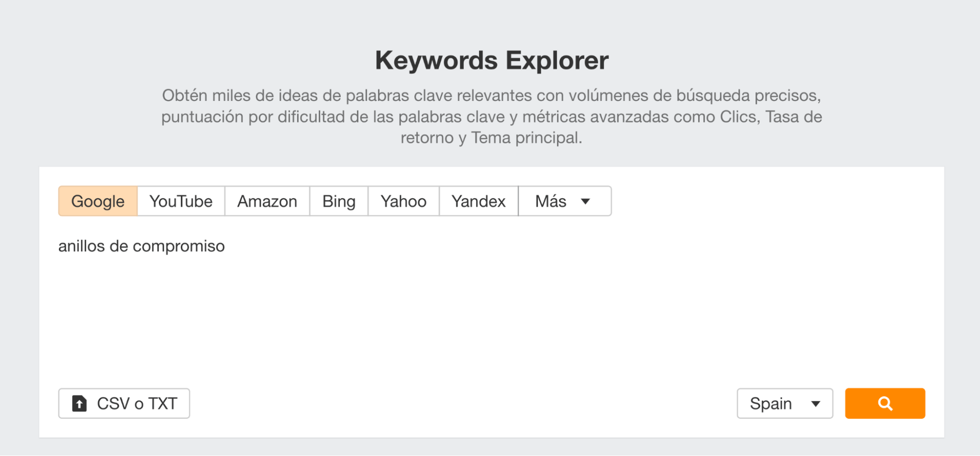
Task: Expand the additional search engines list
Action: 564,201
